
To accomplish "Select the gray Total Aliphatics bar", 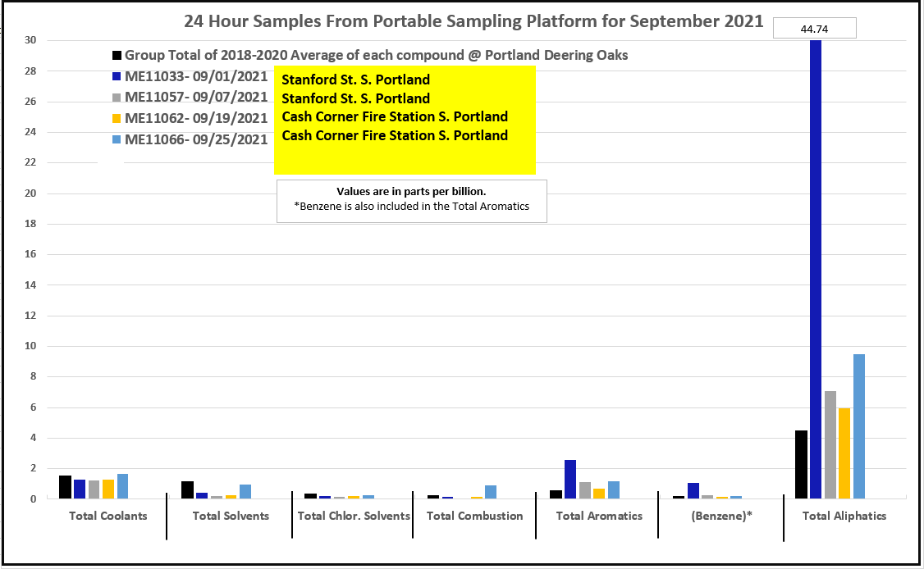I will pos(830,444).
